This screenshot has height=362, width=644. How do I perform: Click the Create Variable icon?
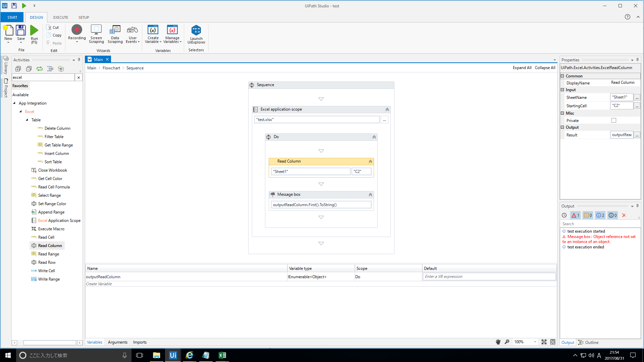(153, 30)
